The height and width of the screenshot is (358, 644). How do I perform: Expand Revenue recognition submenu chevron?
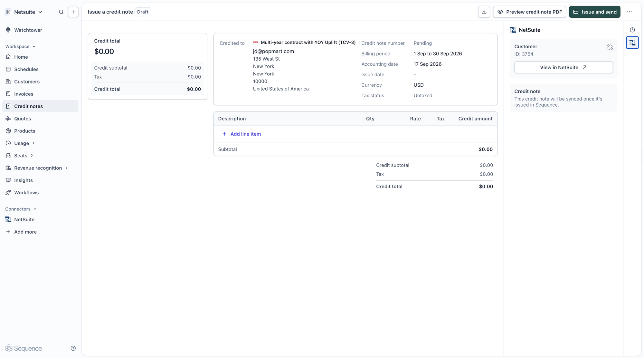pos(66,168)
